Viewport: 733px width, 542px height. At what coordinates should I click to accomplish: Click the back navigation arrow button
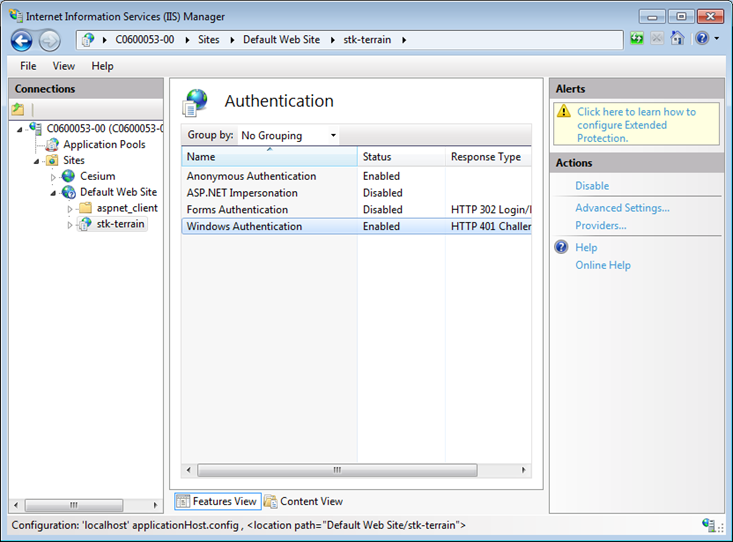pos(22,41)
